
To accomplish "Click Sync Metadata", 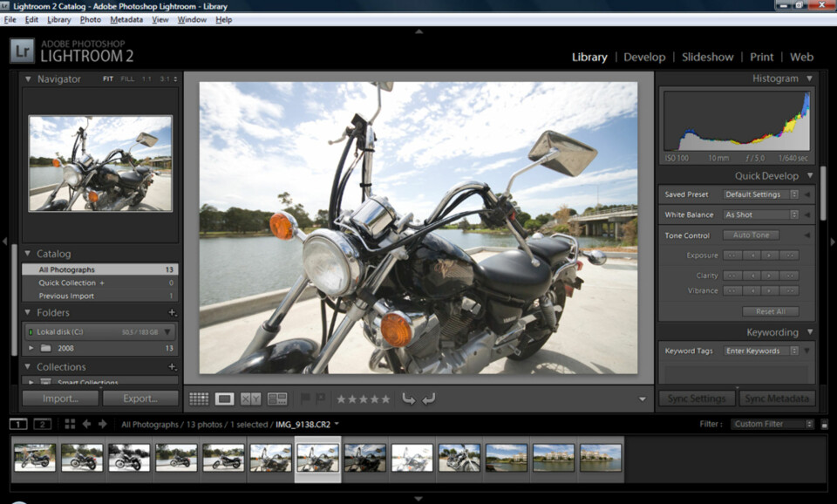I will [777, 398].
